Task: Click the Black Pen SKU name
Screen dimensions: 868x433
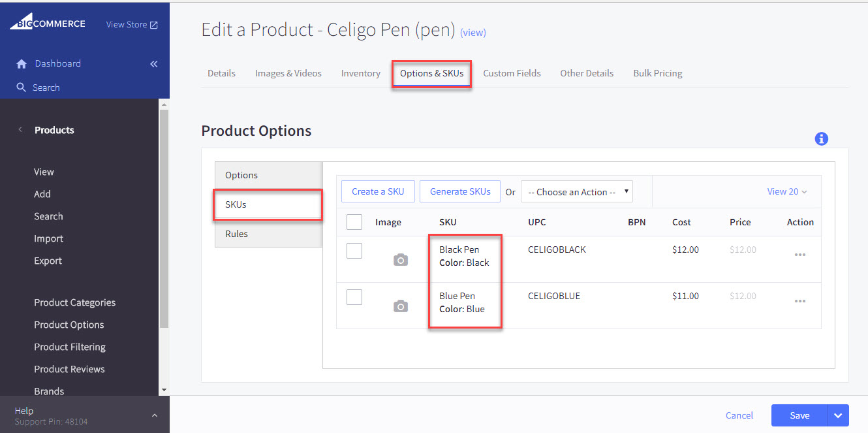Action: click(459, 249)
